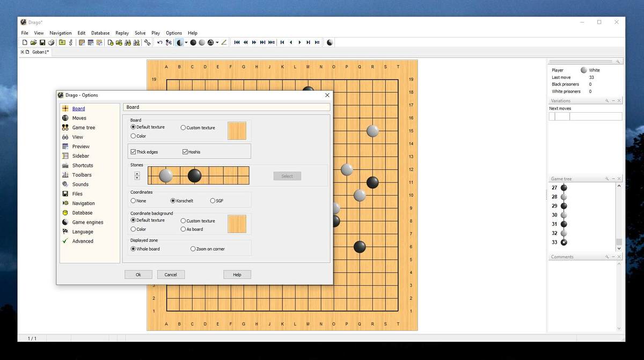Click the Save floppy disk icon
This screenshot has width=644, height=360.
pos(42,42)
